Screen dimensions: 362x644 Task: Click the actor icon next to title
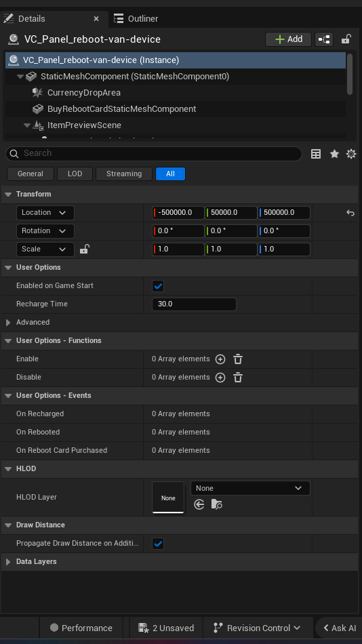click(x=14, y=39)
